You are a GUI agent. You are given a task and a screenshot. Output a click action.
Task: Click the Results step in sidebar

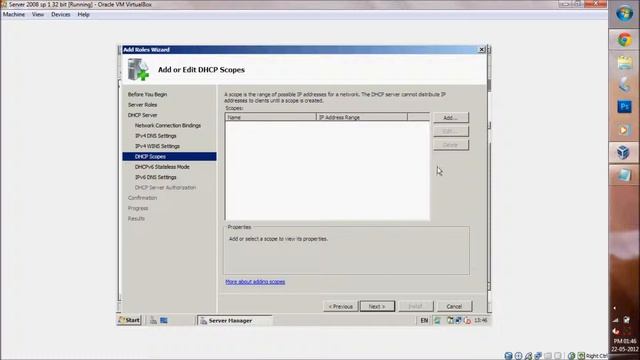click(136, 219)
